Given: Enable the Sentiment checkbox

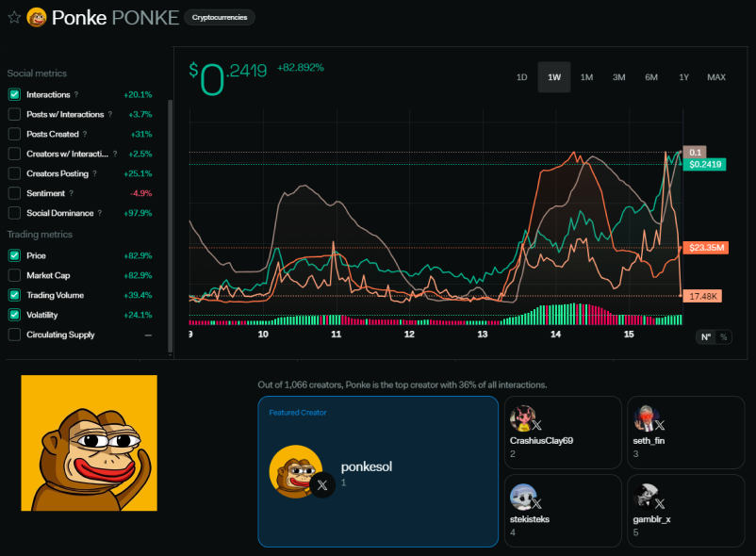Looking at the screenshot, I should point(14,193).
